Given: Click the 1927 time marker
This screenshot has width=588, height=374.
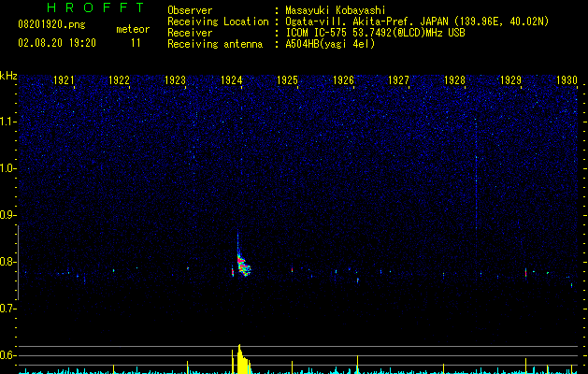Looking at the screenshot, I should click(x=398, y=80).
